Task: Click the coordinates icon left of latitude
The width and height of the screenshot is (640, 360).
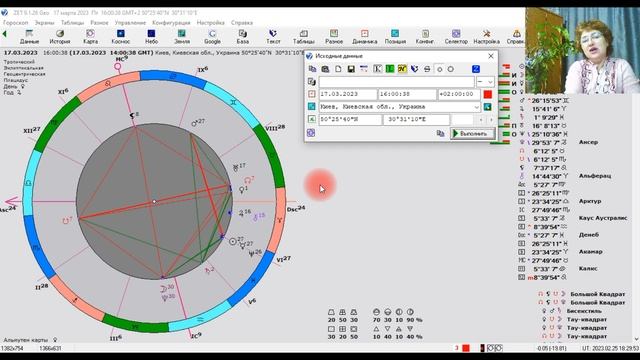Action: 311,119
